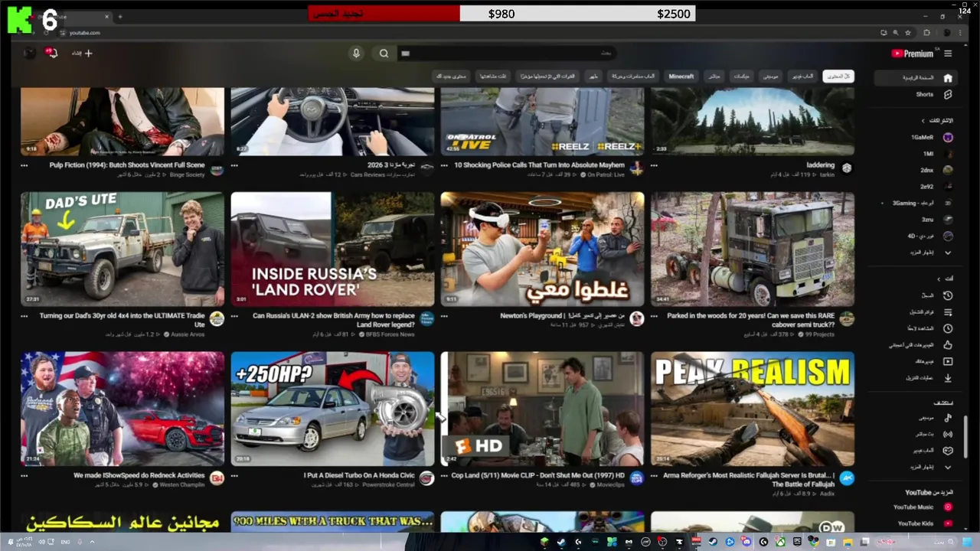The image size is (980, 551).
Task: Open the Create plus button
Action: [82, 53]
